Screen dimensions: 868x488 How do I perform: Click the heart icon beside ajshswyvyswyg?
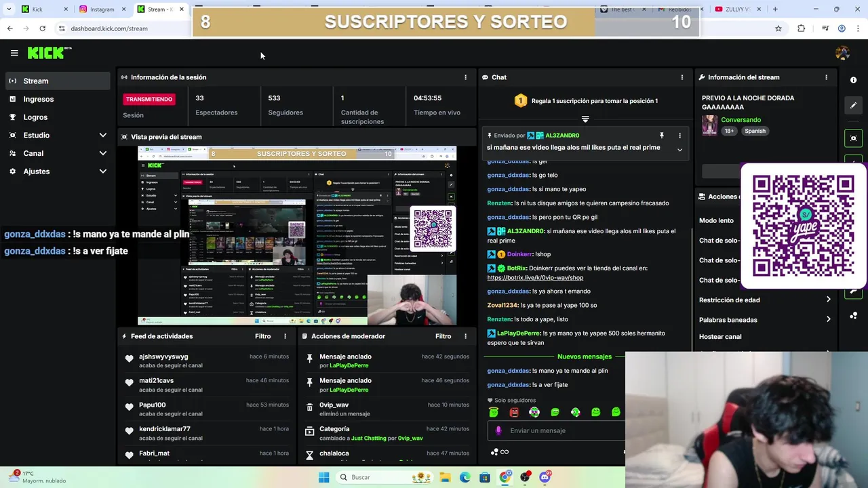coord(129,359)
